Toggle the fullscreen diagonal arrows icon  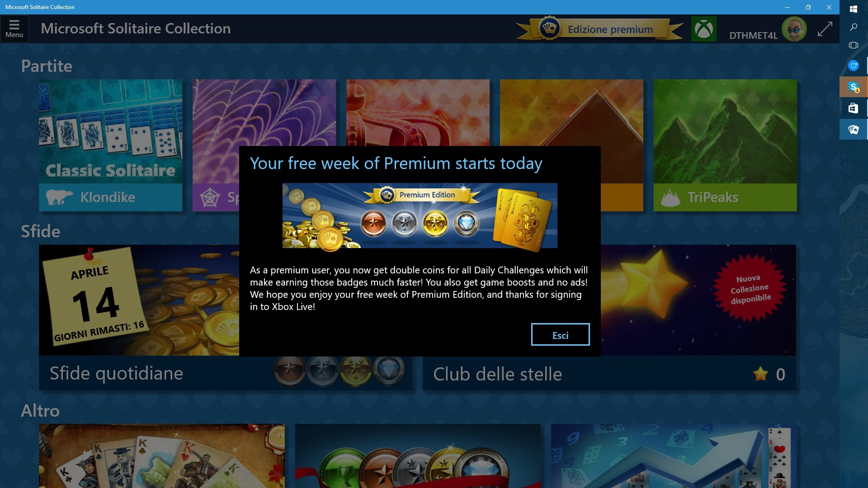click(825, 29)
